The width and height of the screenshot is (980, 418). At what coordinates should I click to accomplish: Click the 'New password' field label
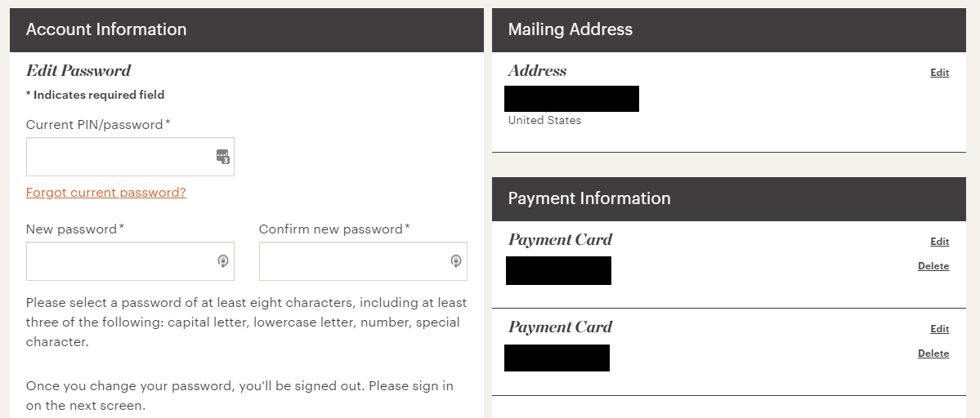72,229
